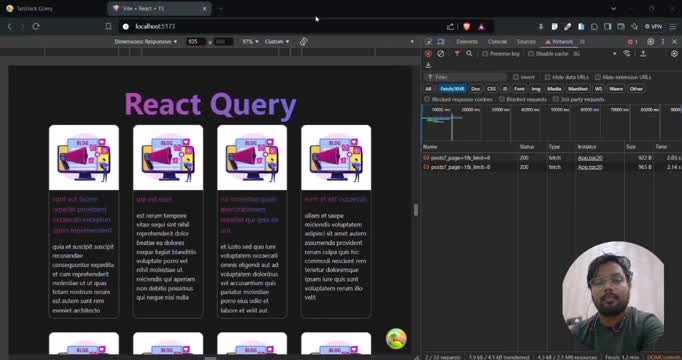Click the React Query devtools floating logo
682x360 pixels.
(x=396, y=339)
